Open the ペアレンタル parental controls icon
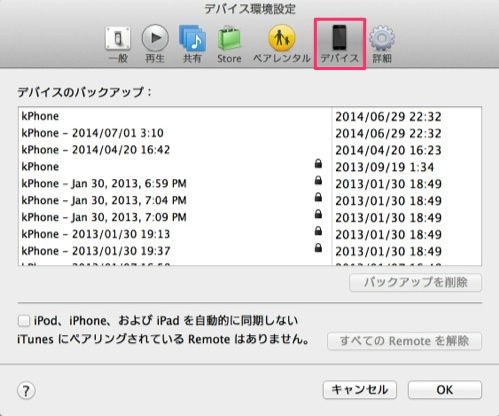 (x=282, y=44)
